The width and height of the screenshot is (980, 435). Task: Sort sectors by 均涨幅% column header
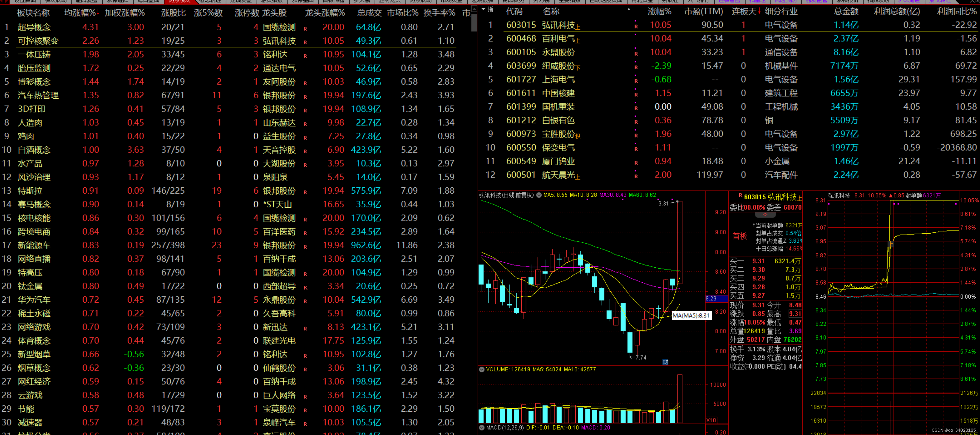(81, 12)
